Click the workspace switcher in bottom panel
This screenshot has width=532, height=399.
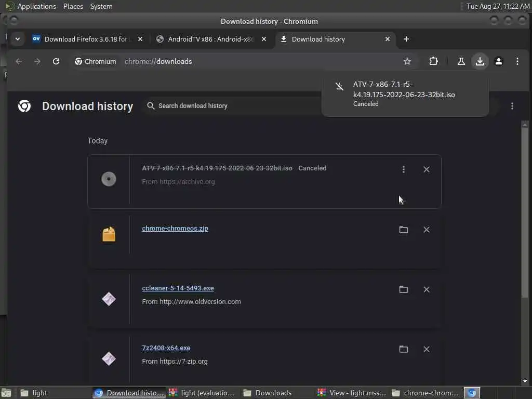point(472,393)
